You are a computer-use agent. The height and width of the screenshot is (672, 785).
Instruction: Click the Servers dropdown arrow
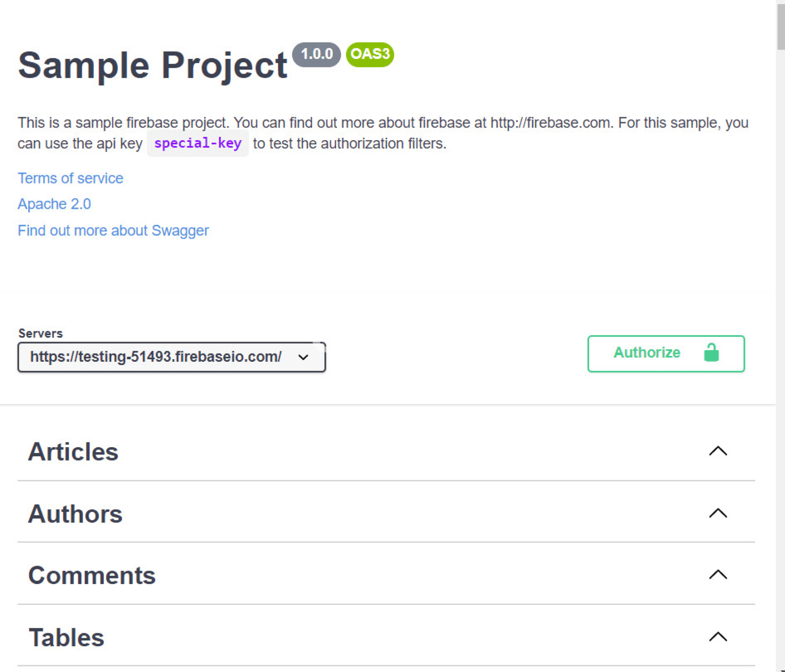point(303,357)
